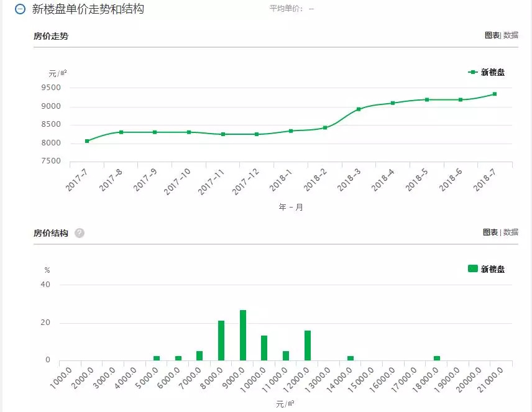Click the 2018-2 data point marker
Screen dimensions: 532x412
[x=325, y=128]
